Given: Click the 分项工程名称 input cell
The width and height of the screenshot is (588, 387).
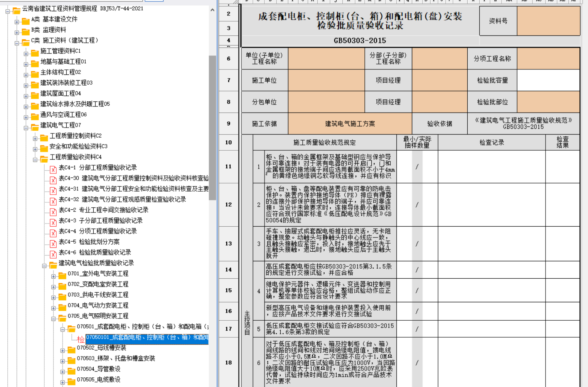Looking at the screenshot, I should click(x=548, y=59).
